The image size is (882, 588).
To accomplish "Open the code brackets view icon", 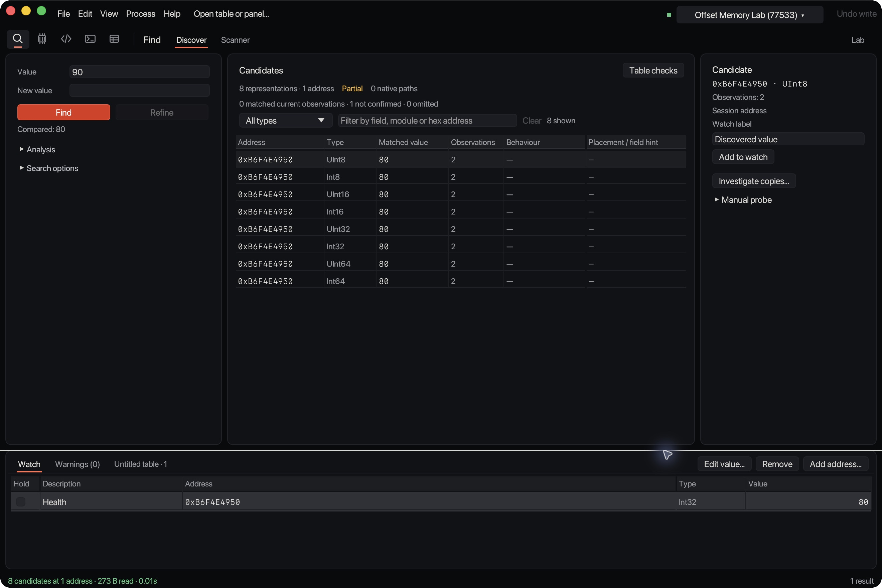I will click(66, 39).
